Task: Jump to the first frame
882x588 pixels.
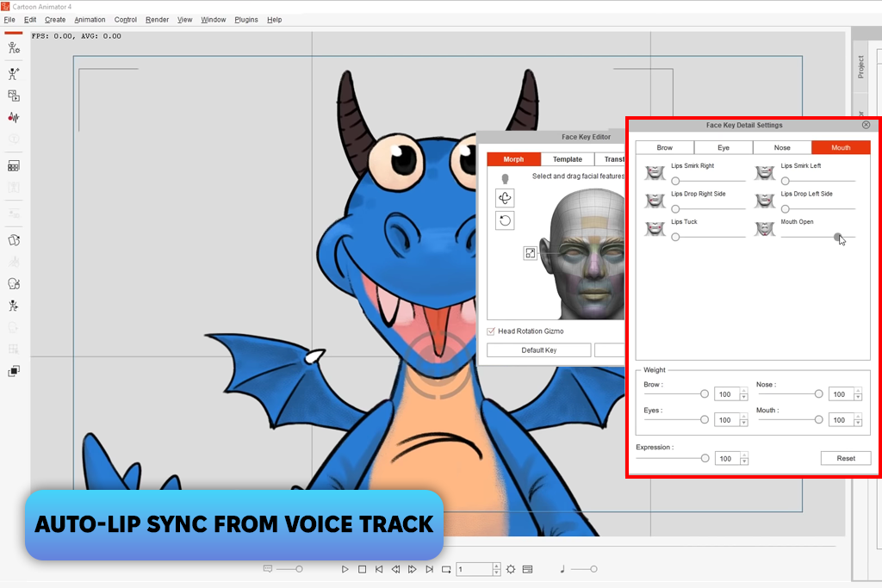Action: [x=379, y=569]
